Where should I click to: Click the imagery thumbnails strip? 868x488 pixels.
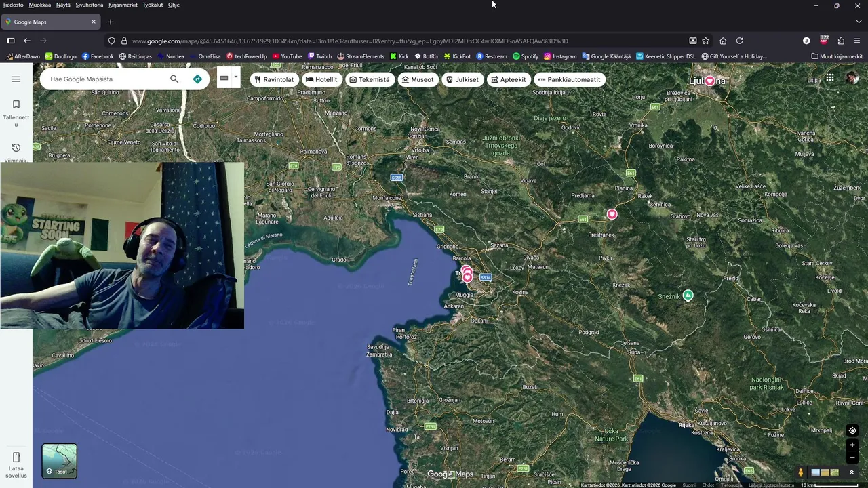pos(825,472)
